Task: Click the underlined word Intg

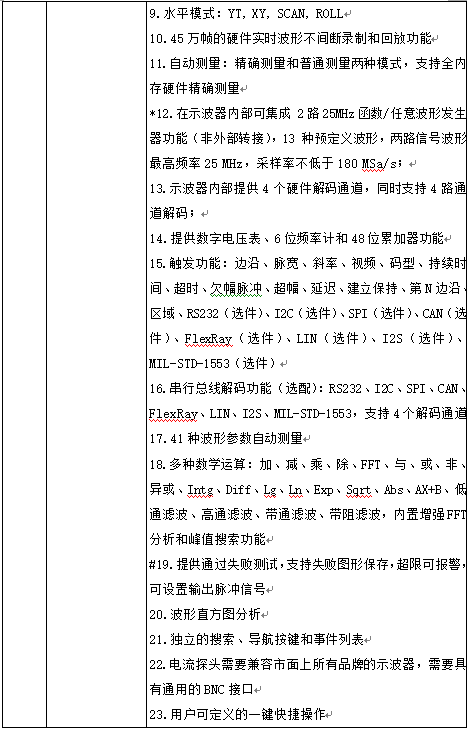Action: pyautogui.click(x=200, y=490)
